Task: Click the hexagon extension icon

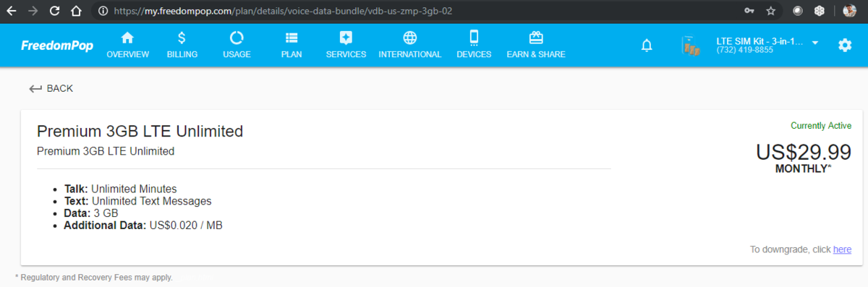Action: click(820, 12)
